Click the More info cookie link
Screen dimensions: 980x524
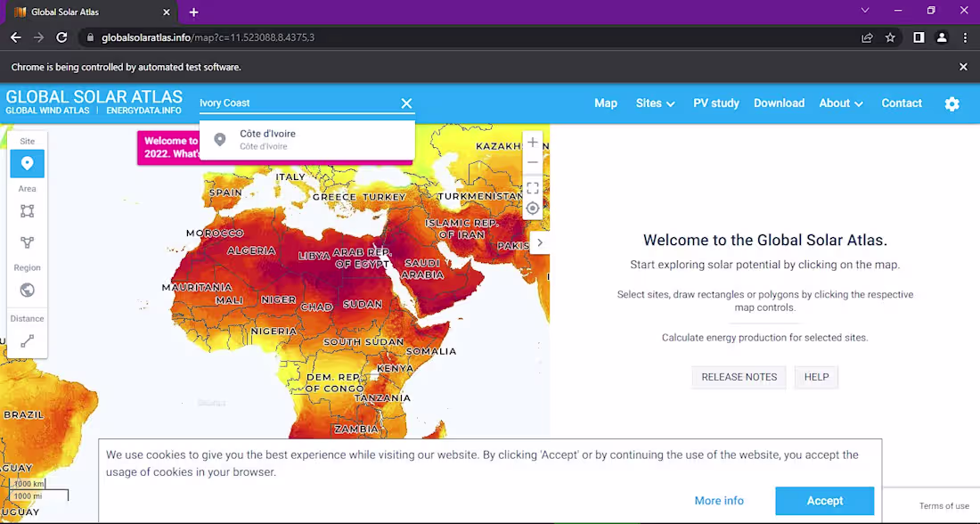[x=718, y=501]
